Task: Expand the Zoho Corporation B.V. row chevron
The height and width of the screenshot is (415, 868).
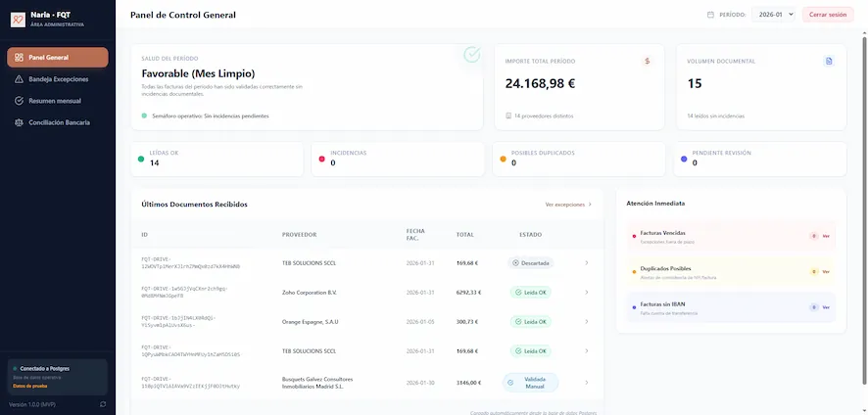Action: click(x=586, y=292)
